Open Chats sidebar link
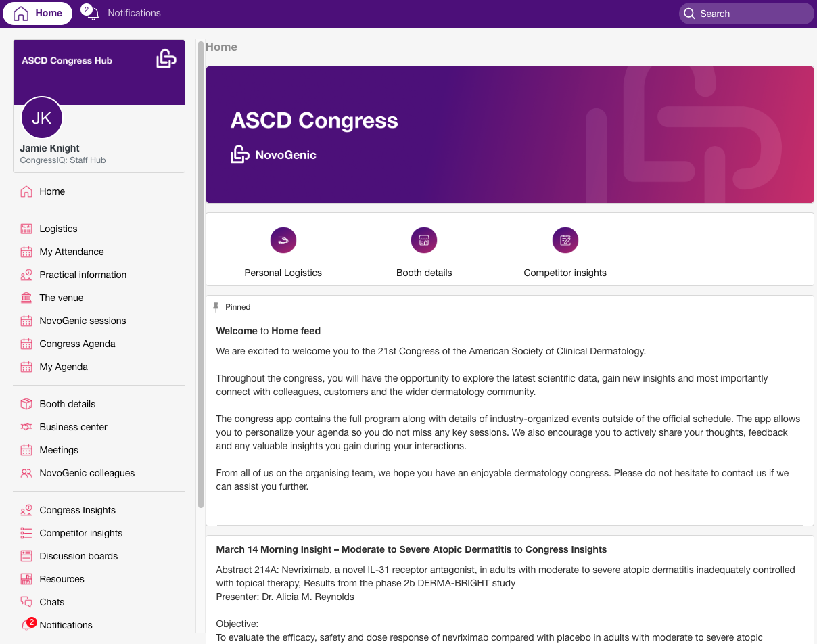This screenshot has width=817, height=644. (x=52, y=602)
